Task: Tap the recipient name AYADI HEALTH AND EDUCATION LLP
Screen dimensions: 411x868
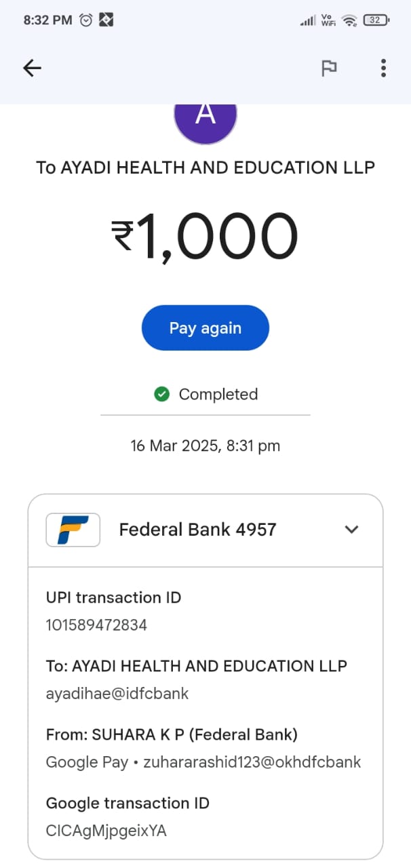Action: point(205,167)
